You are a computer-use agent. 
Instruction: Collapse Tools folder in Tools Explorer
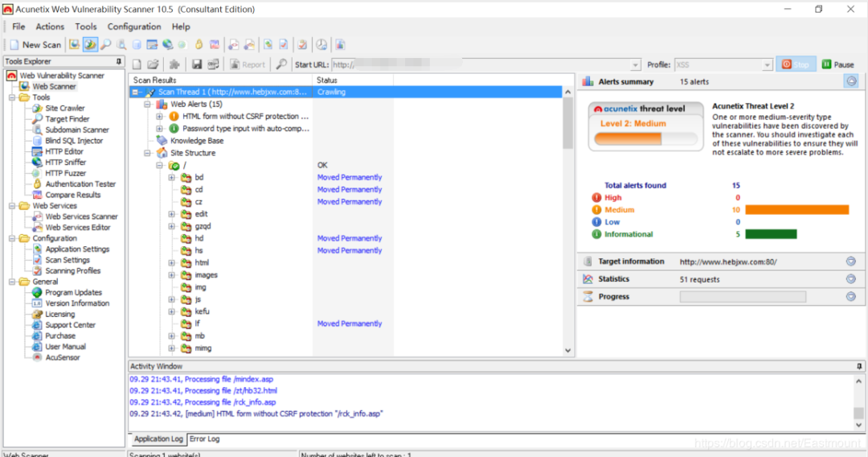point(12,97)
